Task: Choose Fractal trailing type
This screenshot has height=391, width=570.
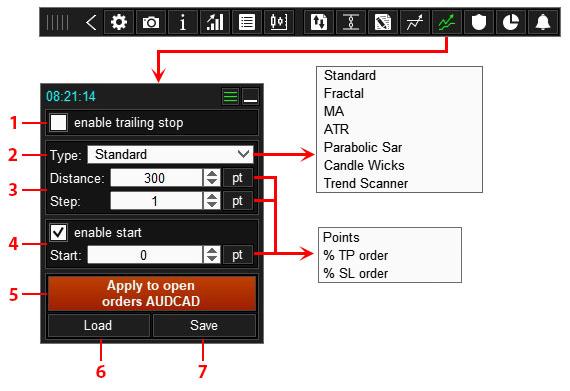Action: click(344, 93)
